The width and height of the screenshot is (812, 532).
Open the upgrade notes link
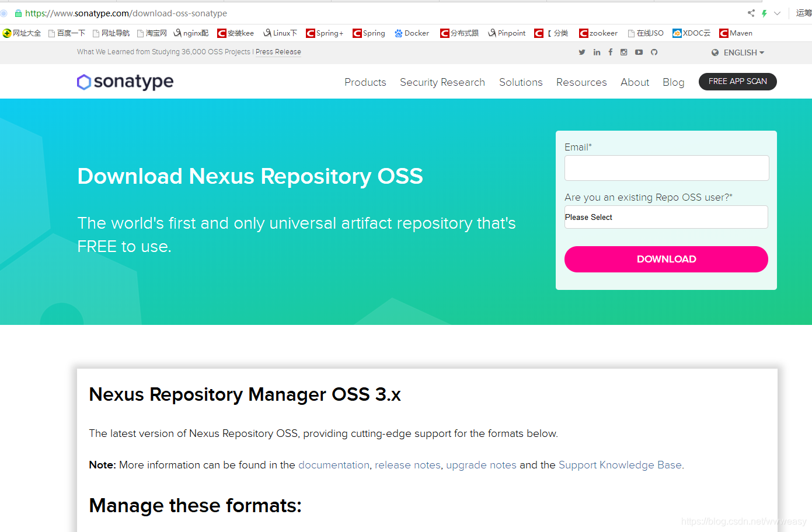[481, 465]
